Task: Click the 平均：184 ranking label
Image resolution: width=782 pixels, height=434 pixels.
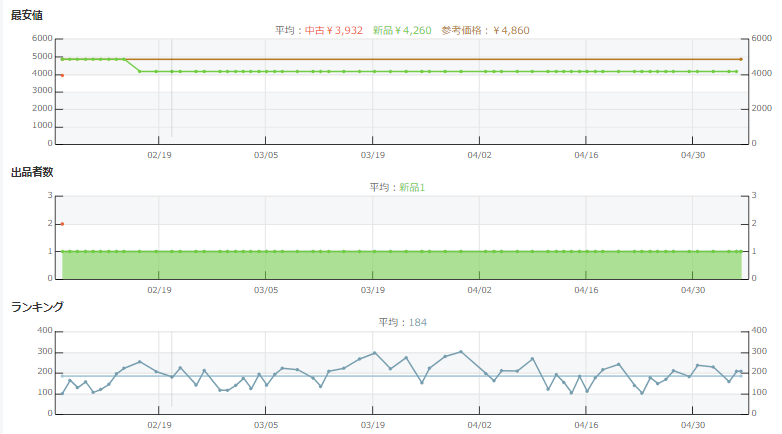Action: click(x=402, y=322)
